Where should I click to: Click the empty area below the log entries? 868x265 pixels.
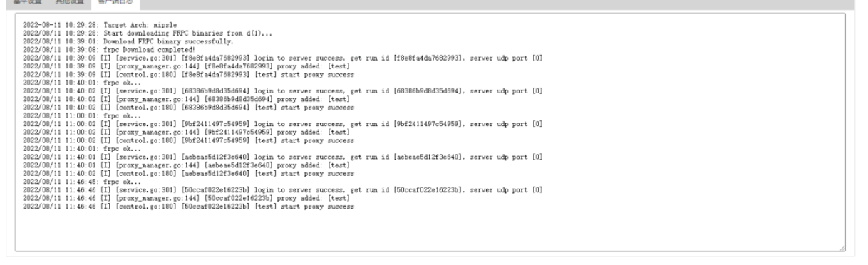pyautogui.click(x=430, y=229)
